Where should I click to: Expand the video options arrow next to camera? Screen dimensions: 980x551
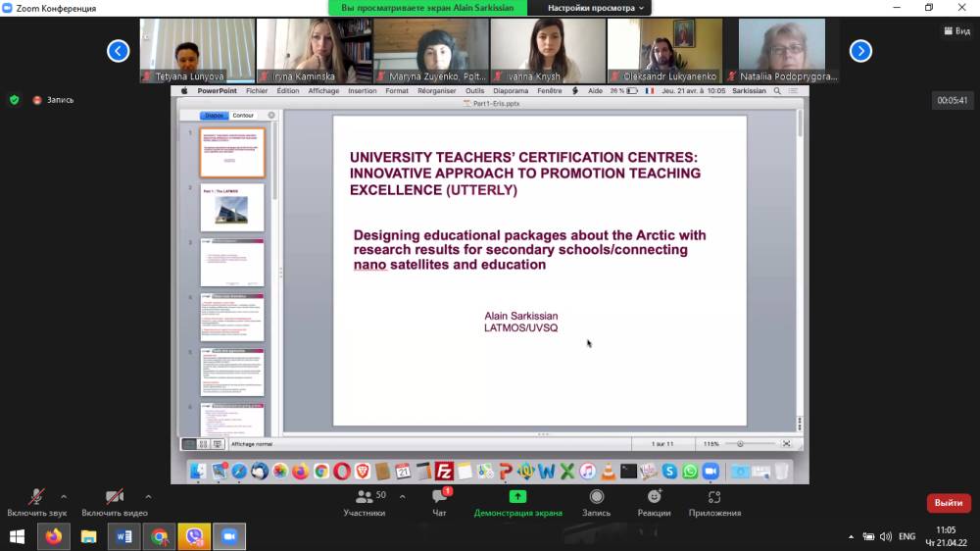148,496
